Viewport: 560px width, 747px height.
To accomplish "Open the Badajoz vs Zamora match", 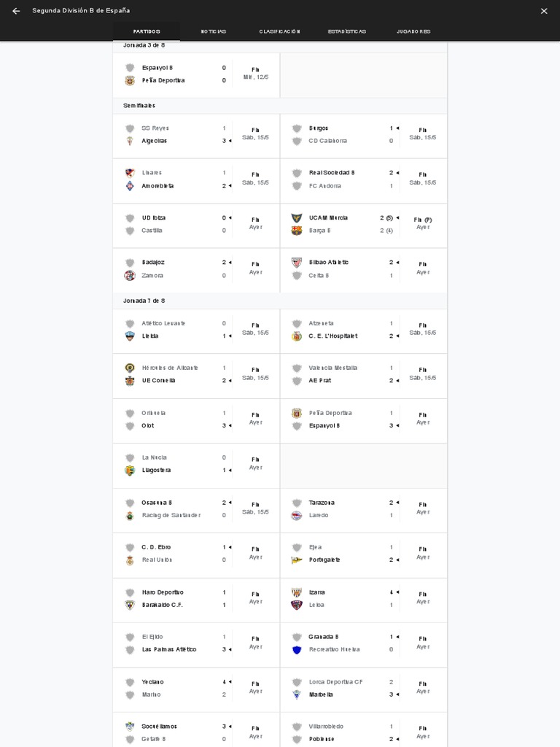I will click(x=196, y=269).
